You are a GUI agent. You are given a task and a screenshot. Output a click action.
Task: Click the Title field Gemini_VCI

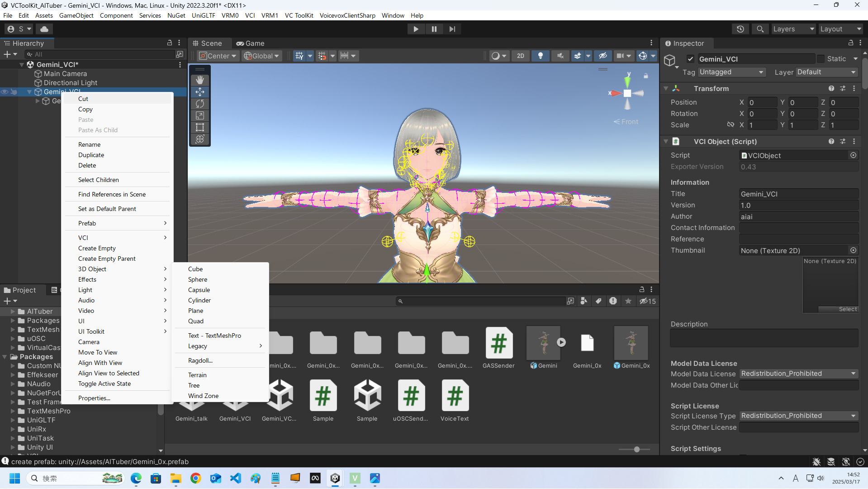(x=799, y=194)
